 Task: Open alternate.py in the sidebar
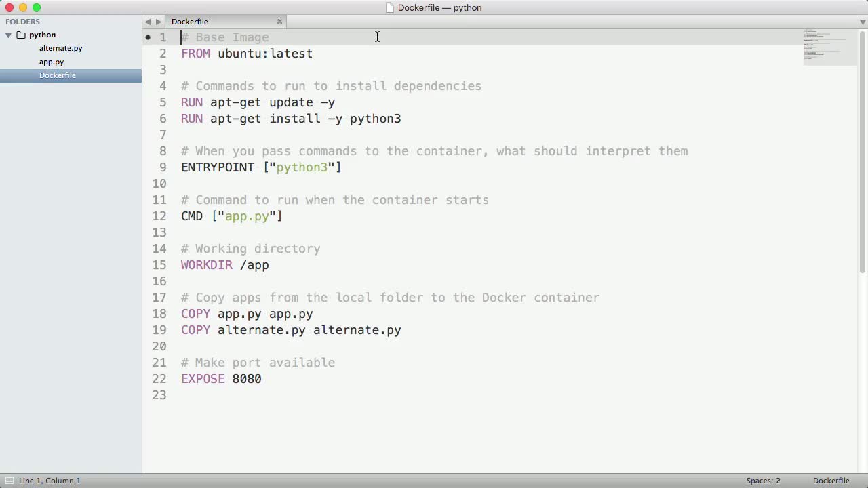pyautogui.click(x=60, y=48)
